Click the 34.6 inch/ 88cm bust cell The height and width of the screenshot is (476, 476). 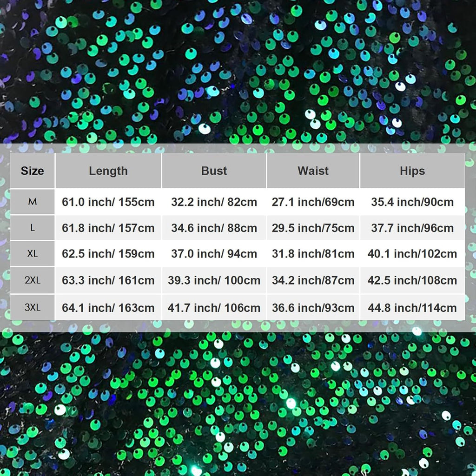click(x=214, y=228)
